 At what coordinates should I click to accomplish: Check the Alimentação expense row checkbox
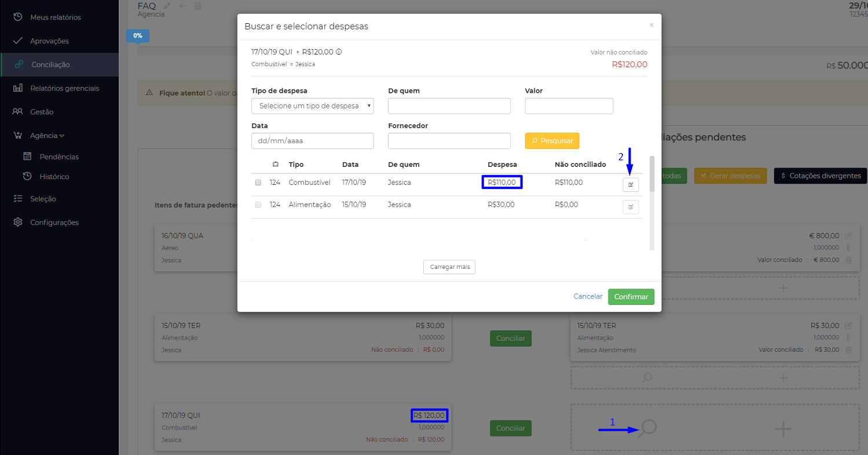click(x=258, y=205)
